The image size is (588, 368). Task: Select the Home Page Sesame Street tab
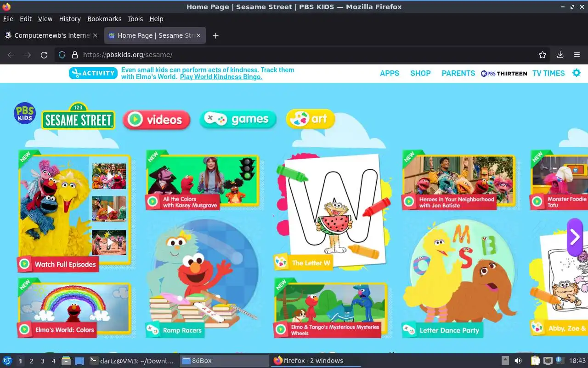tap(155, 35)
